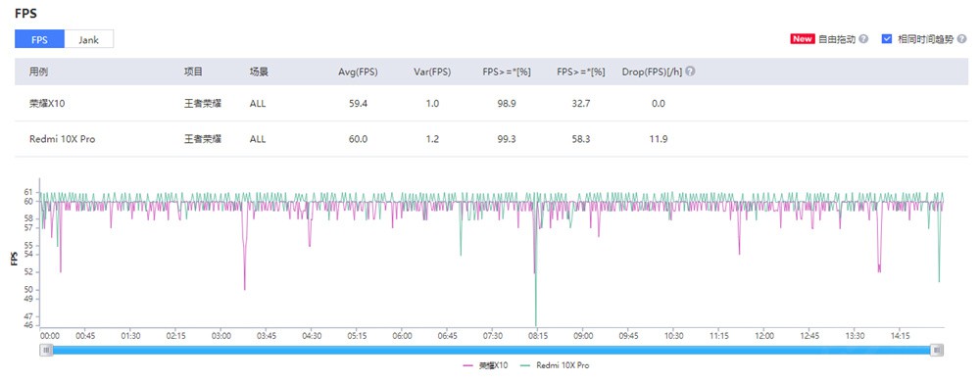Click Avg FPS value 59.4
The image size is (980, 382).
click(358, 104)
